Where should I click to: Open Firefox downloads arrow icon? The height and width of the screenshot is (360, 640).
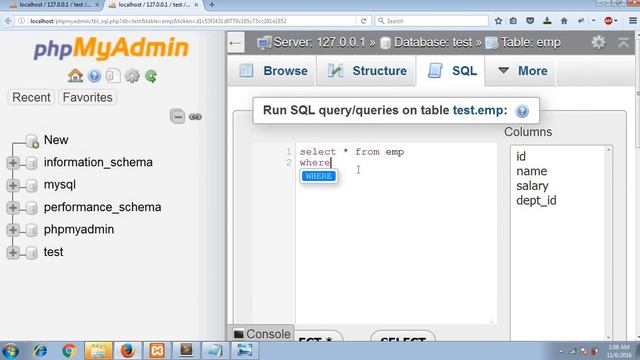point(547,21)
